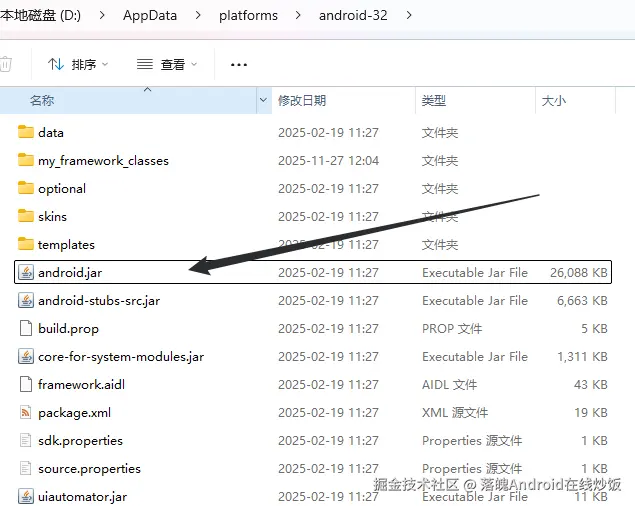Click the 6,663 KB size cell
This screenshot has width=635, height=506.
(582, 301)
